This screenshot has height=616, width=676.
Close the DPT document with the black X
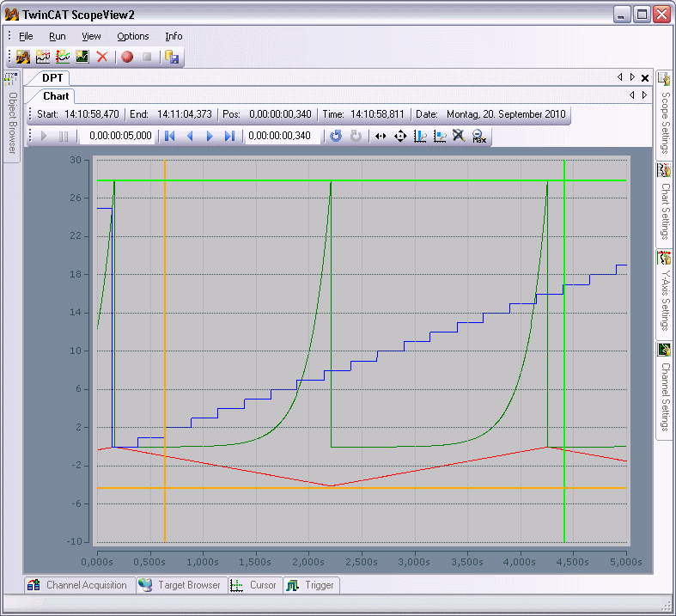tap(645, 78)
